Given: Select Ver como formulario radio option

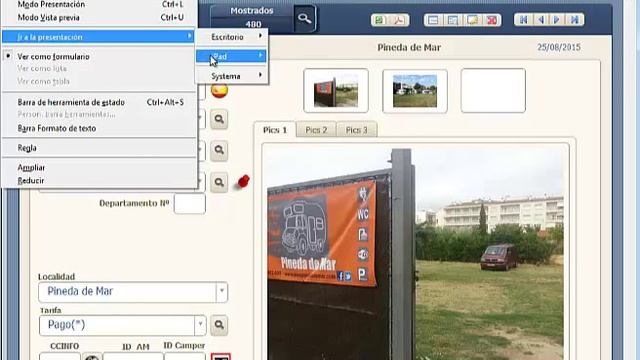Looking at the screenshot, I should [x=99, y=57].
